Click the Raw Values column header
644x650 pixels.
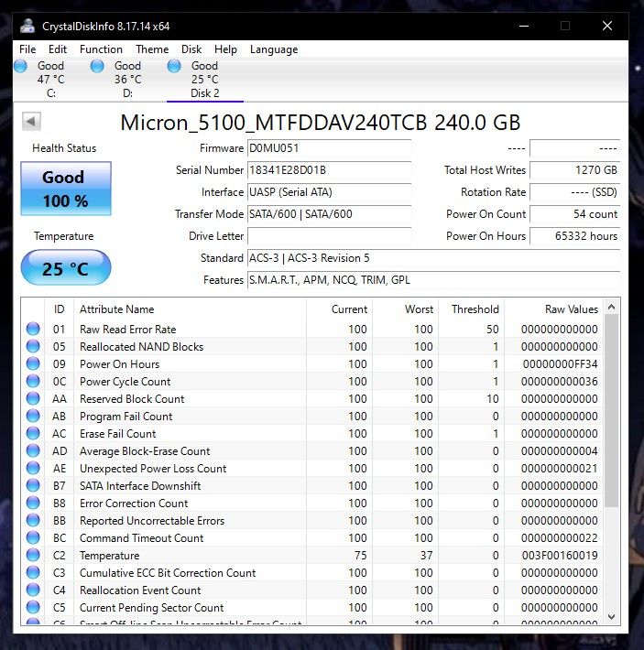[x=553, y=309]
